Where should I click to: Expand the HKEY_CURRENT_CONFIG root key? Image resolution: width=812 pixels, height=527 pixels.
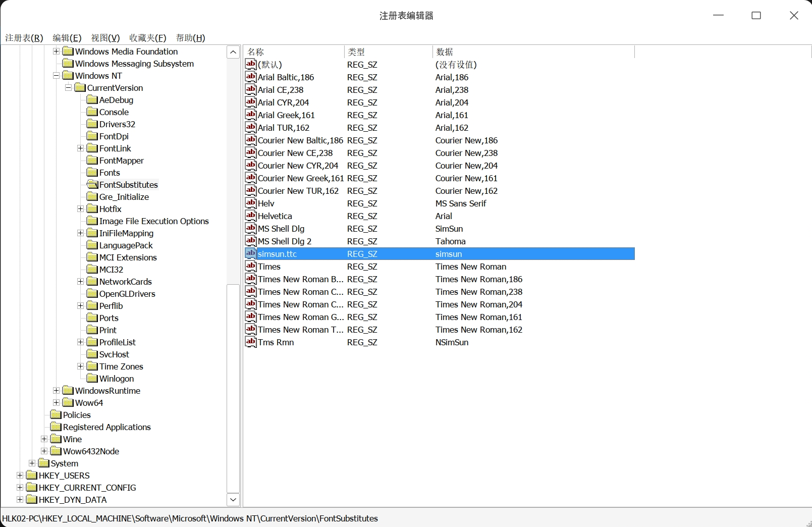point(20,488)
